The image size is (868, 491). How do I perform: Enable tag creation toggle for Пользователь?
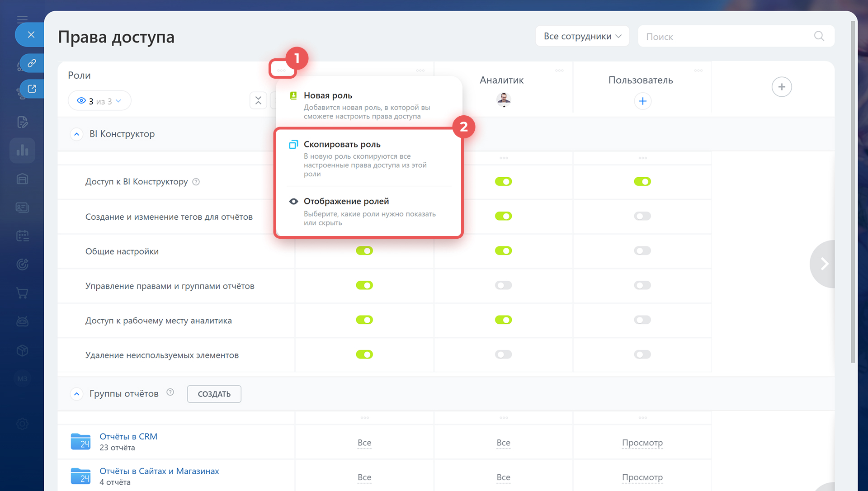[x=642, y=216]
